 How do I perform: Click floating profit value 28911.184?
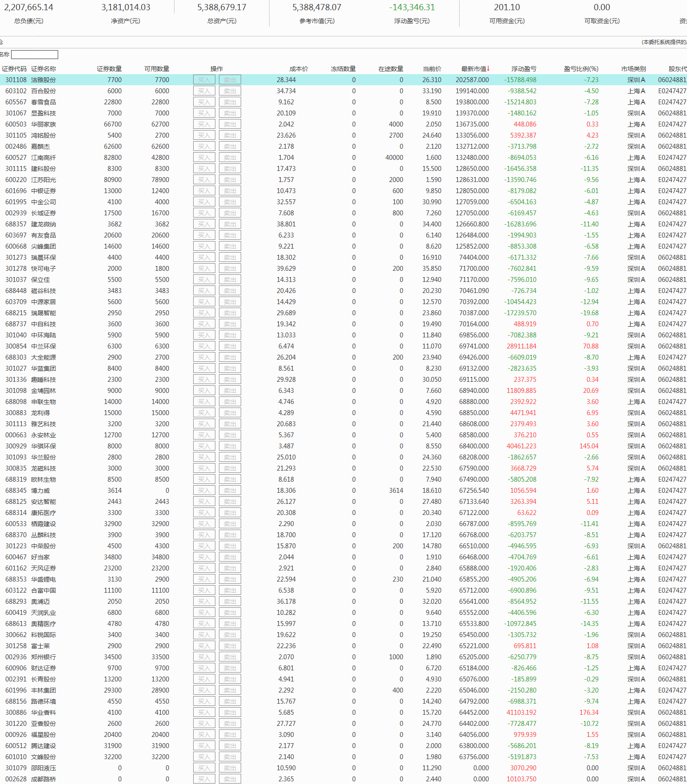coord(521,346)
